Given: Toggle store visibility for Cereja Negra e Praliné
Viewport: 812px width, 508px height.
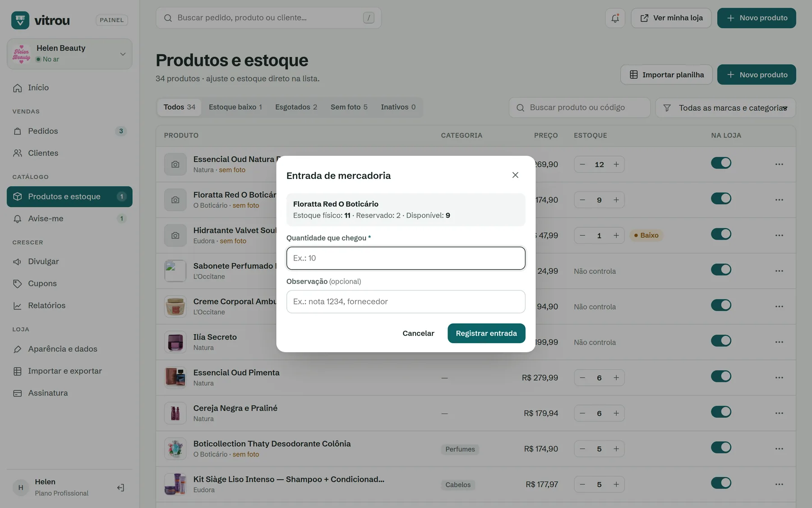Looking at the screenshot, I should pyautogui.click(x=721, y=412).
